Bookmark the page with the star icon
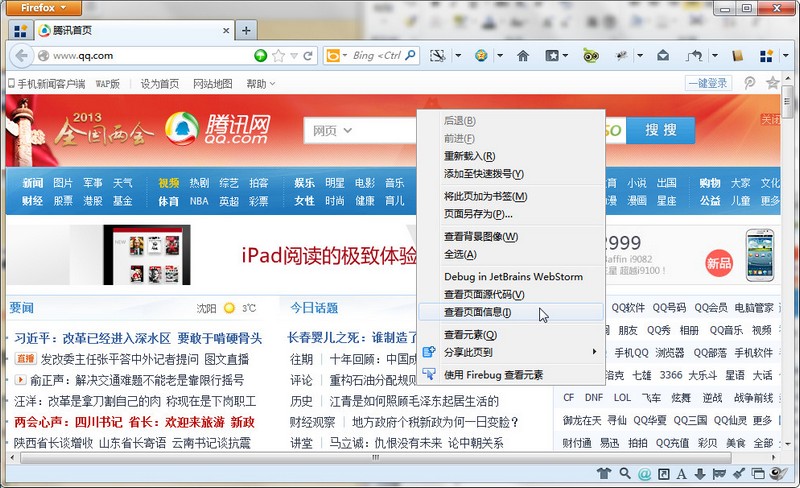 coord(279,56)
